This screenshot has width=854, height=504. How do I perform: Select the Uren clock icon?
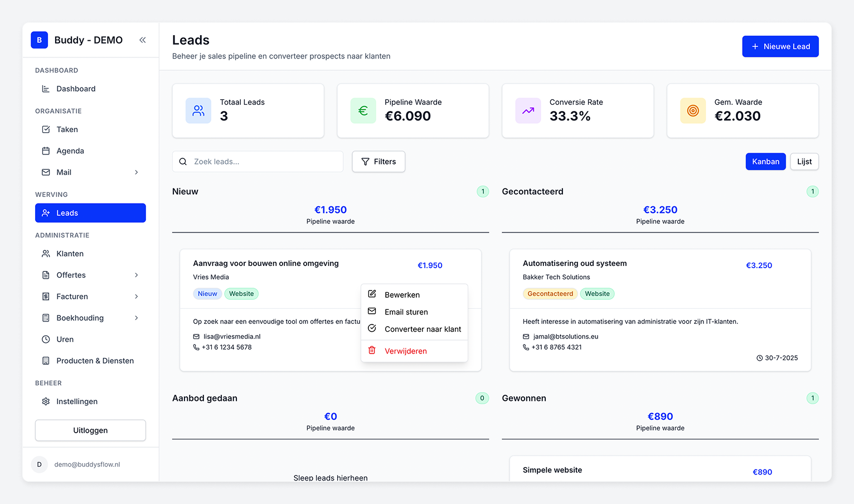(x=46, y=339)
